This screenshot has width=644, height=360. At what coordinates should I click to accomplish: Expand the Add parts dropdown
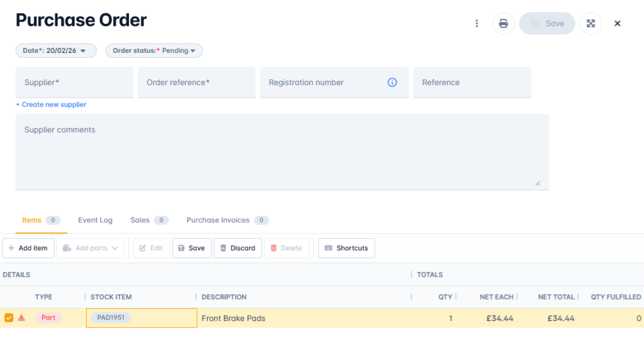[x=90, y=248]
